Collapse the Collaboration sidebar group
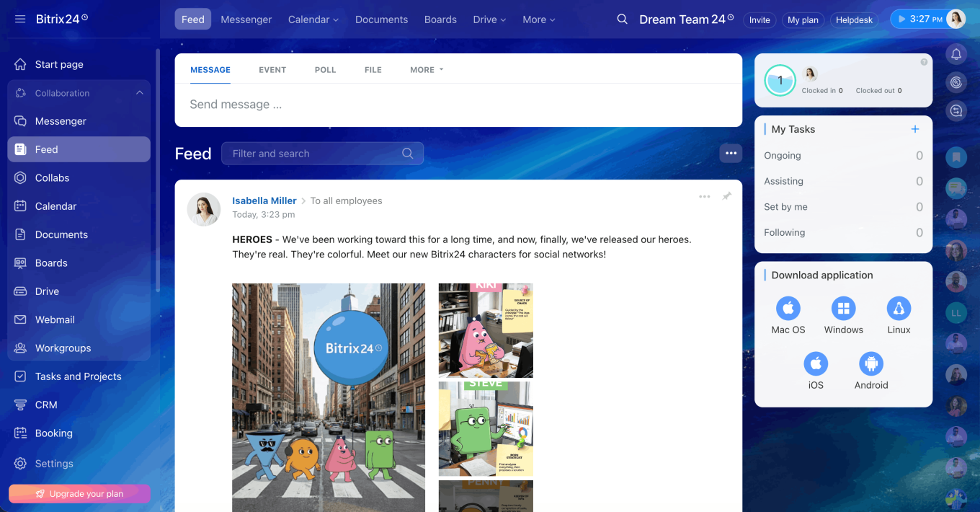980x512 pixels. pyautogui.click(x=139, y=92)
